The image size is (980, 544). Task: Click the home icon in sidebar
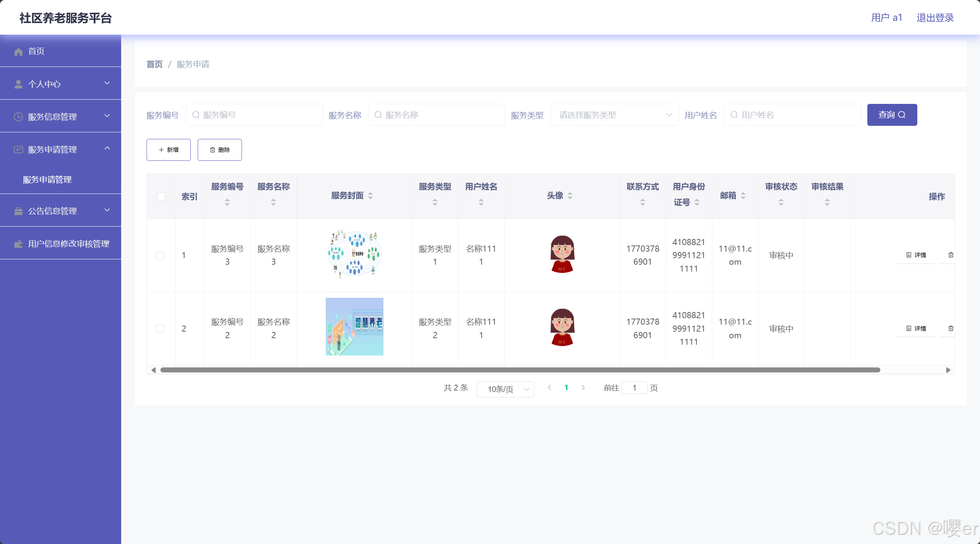click(18, 52)
